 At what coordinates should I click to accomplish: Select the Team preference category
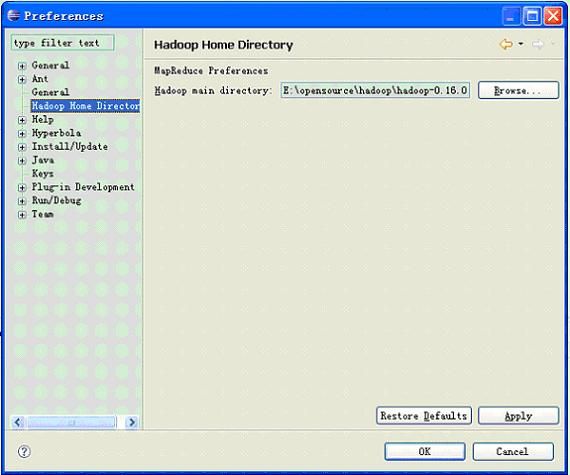(x=43, y=214)
